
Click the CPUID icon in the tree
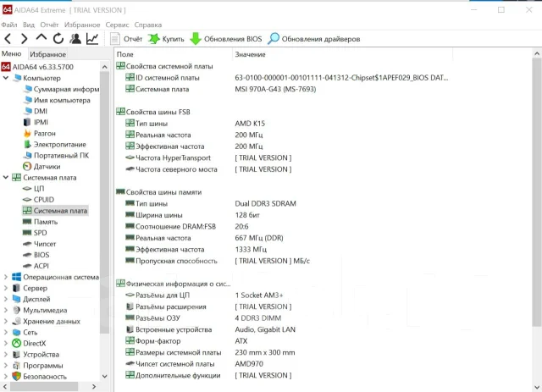coord(27,200)
